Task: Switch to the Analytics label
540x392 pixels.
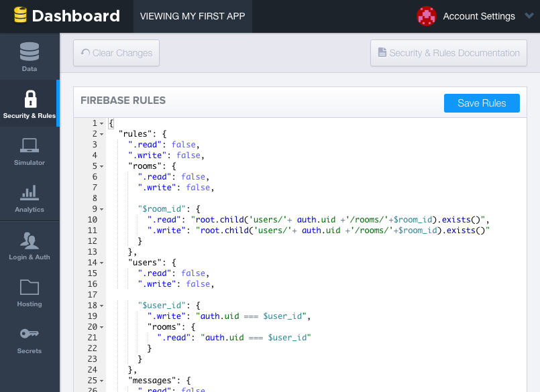Action: [x=30, y=210]
